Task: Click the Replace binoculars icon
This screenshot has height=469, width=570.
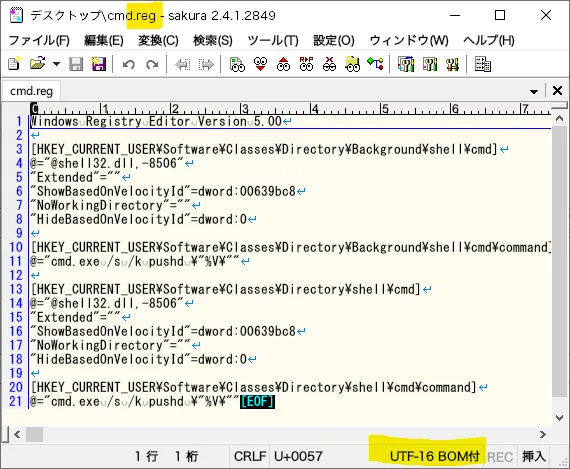Action: pyautogui.click(x=306, y=64)
